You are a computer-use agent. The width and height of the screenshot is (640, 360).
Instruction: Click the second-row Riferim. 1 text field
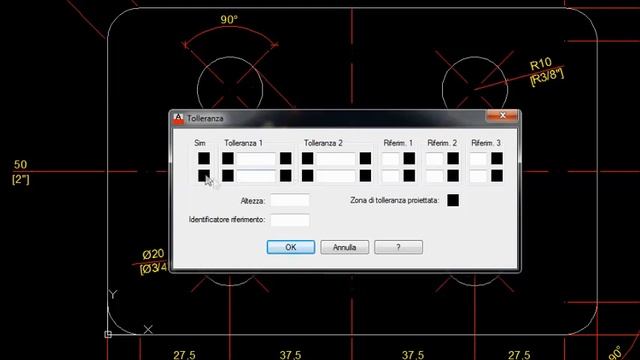pyautogui.click(x=391, y=176)
